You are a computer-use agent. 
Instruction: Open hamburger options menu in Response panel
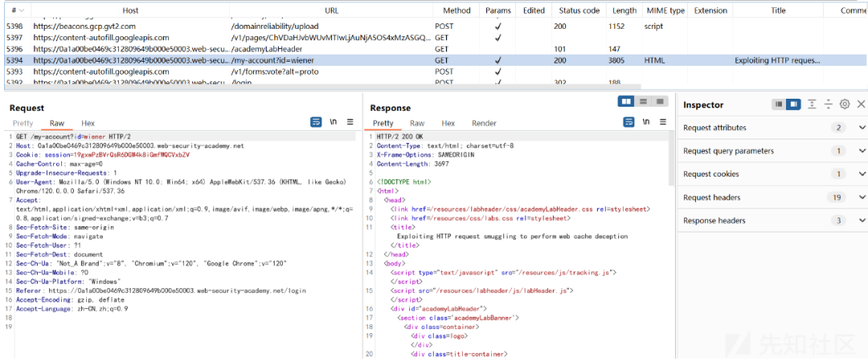coord(662,122)
